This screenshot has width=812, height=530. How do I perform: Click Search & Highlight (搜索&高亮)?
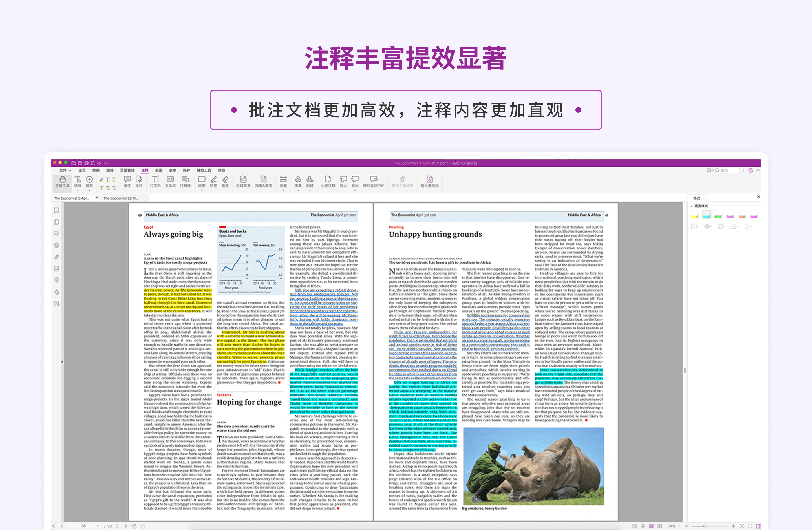point(263,182)
